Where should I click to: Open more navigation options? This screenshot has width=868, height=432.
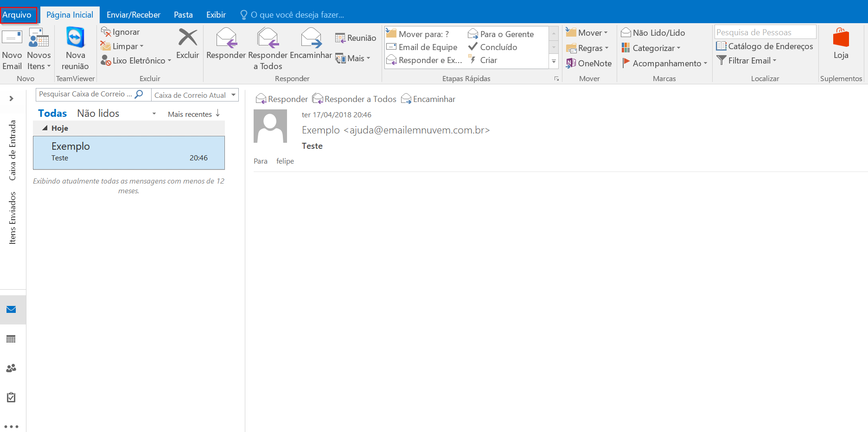coord(12,426)
